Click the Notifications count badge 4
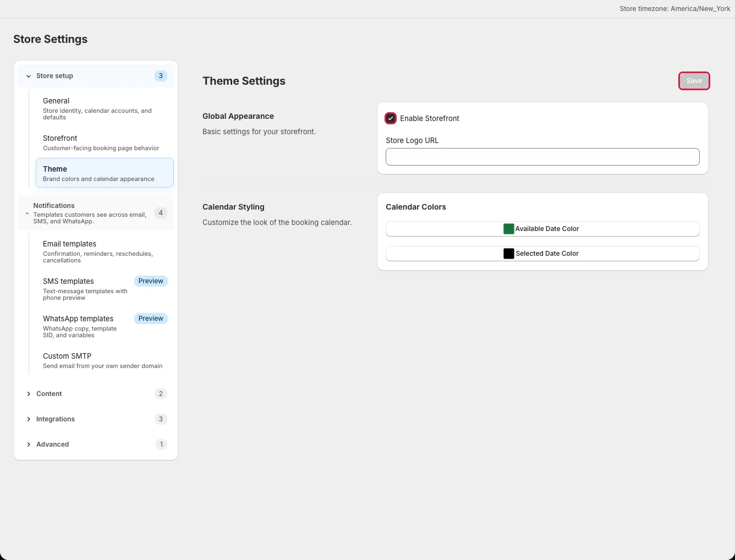The image size is (735, 560). [x=161, y=213]
